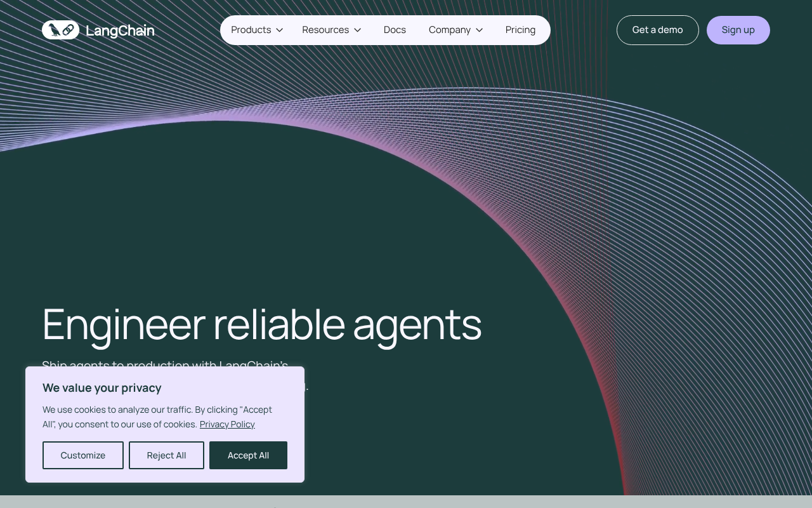Reject All cookies in privacy banner

pos(166,455)
